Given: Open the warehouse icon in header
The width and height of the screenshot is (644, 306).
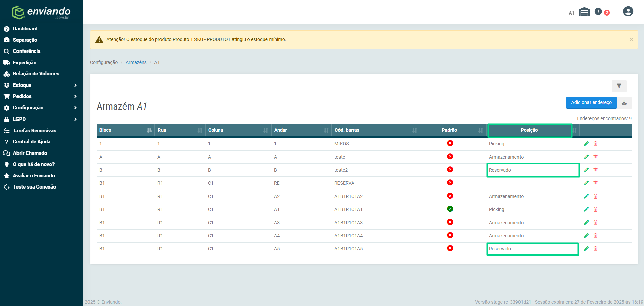Looking at the screenshot, I should click(584, 12).
